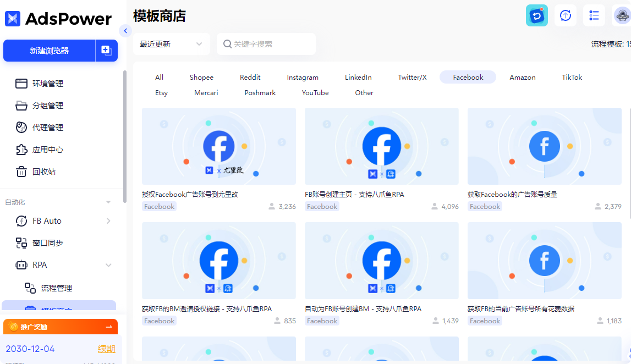Select the Mercari category tab
Screen dimensions: 631x364
(x=206, y=92)
